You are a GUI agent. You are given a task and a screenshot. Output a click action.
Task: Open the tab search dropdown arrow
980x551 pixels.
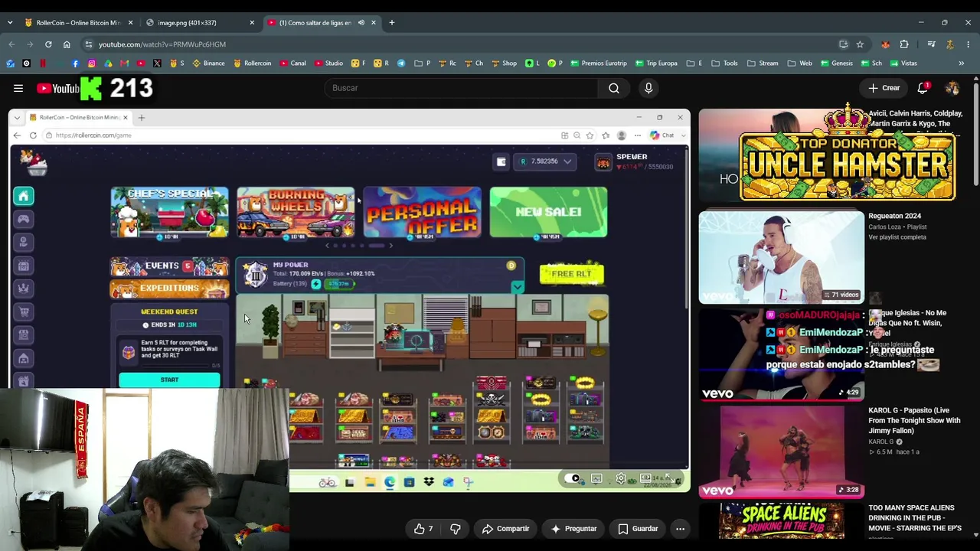click(x=10, y=23)
